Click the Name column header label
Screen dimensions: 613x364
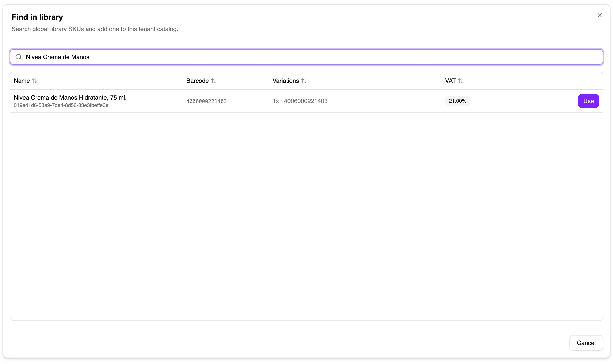tap(22, 81)
